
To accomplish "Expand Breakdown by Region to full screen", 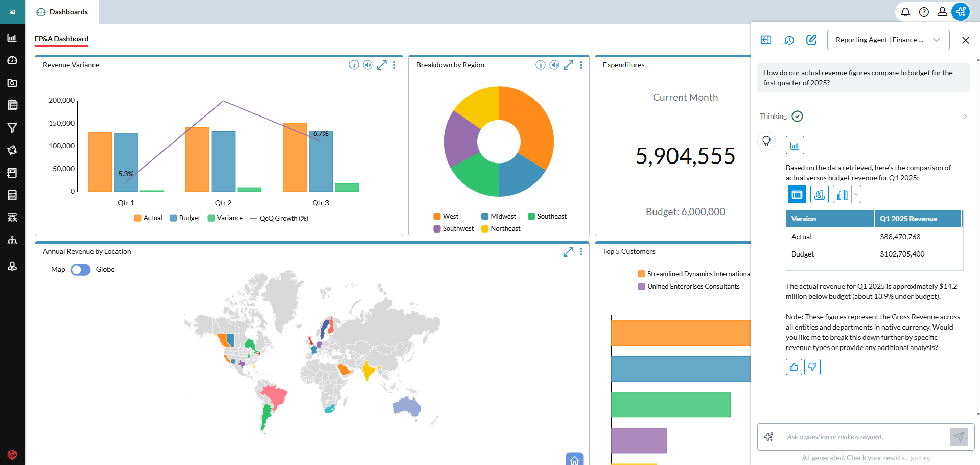I will click(x=568, y=65).
